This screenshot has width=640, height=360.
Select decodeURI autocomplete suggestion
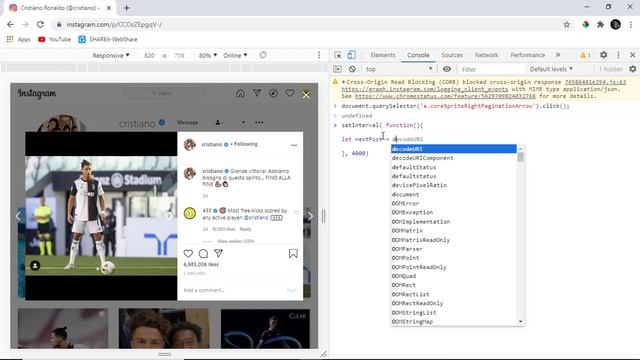[453, 149]
